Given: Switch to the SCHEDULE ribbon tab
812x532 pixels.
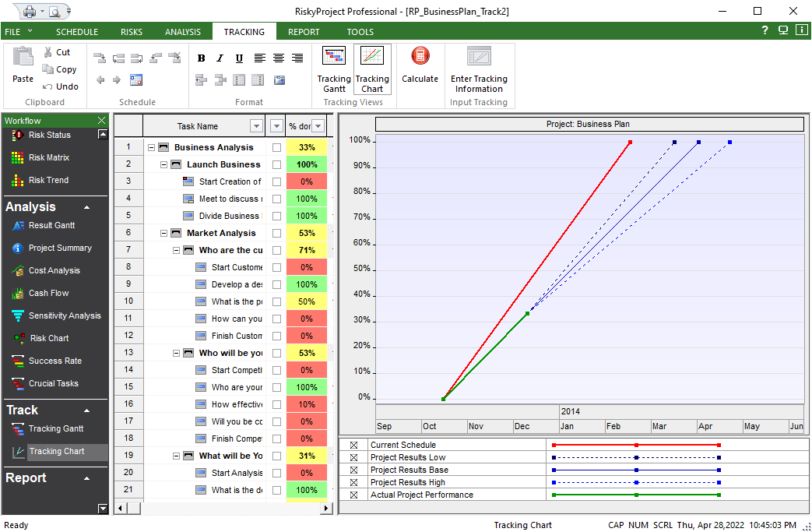Looking at the screenshot, I should 76,32.
